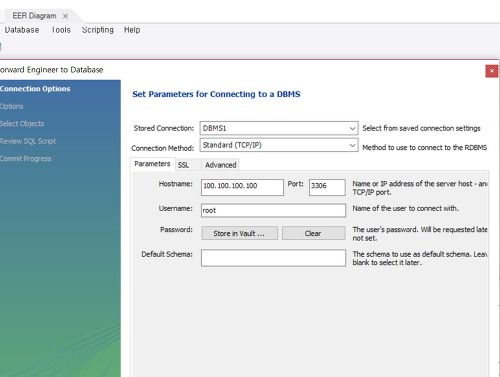Click the Port input field
The height and width of the screenshot is (377, 500).
point(327,187)
